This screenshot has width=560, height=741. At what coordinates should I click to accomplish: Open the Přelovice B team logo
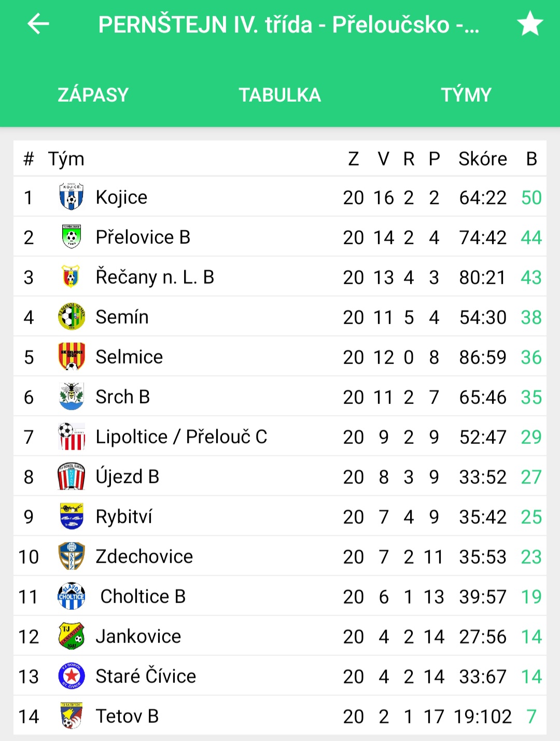point(72,236)
